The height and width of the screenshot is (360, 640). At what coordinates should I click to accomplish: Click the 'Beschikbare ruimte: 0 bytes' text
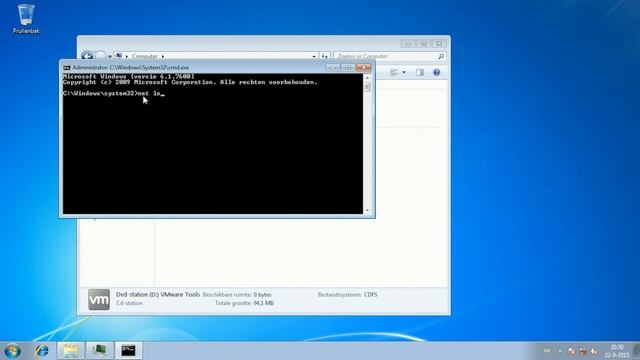point(237,295)
